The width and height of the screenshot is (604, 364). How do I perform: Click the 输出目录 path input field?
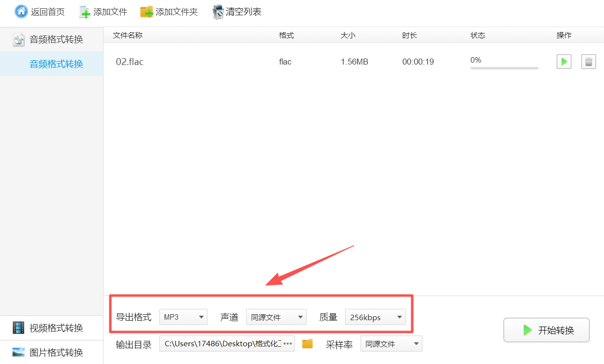coord(227,343)
